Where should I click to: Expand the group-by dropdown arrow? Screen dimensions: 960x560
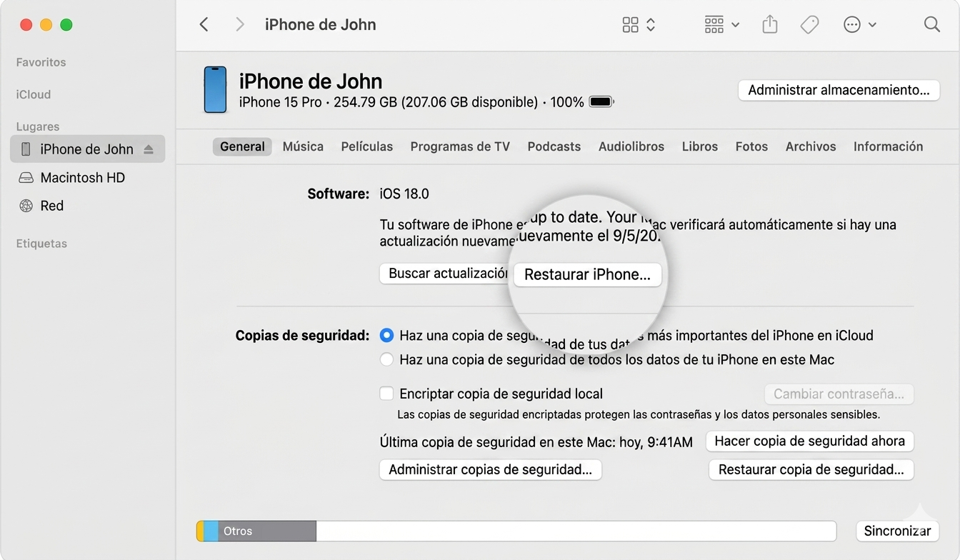736,25
